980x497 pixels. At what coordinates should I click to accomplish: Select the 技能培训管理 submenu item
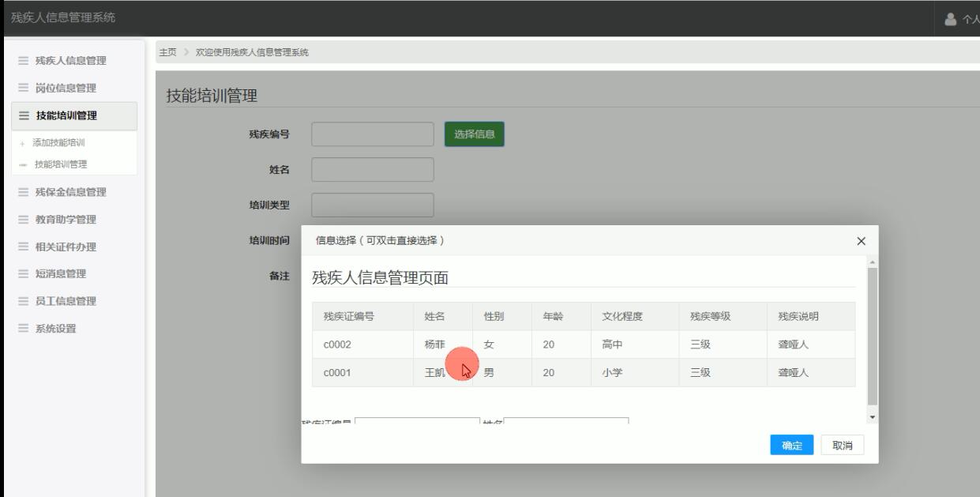pyautogui.click(x=61, y=164)
